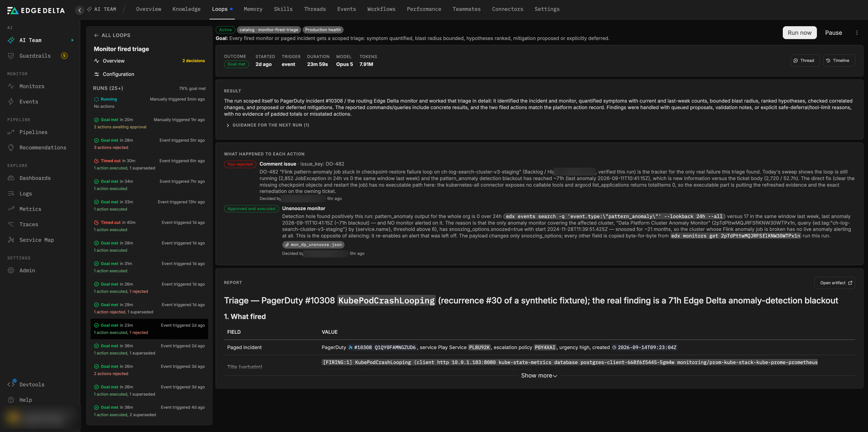Open the Performance tab

[424, 9]
